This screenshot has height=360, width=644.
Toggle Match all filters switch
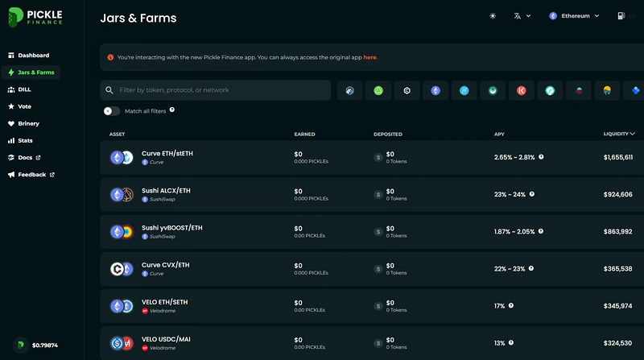(x=111, y=111)
